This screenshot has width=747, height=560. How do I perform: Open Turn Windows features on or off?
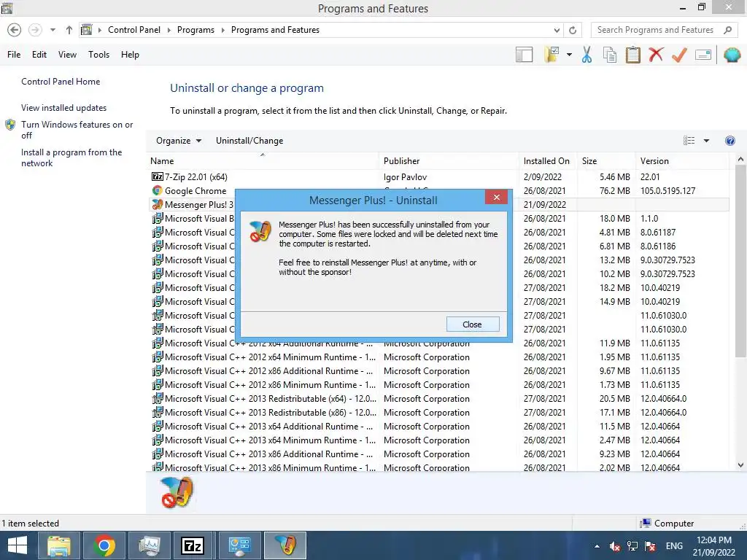coord(77,130)
